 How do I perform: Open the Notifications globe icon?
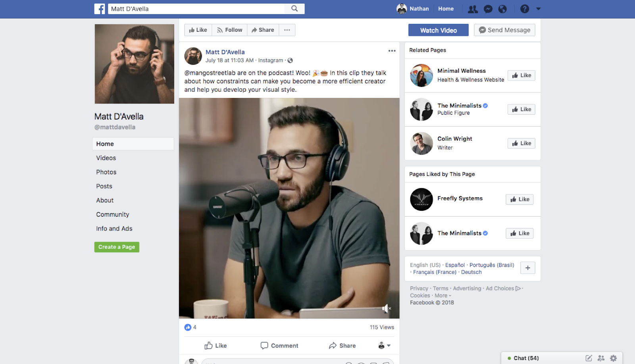502,9
